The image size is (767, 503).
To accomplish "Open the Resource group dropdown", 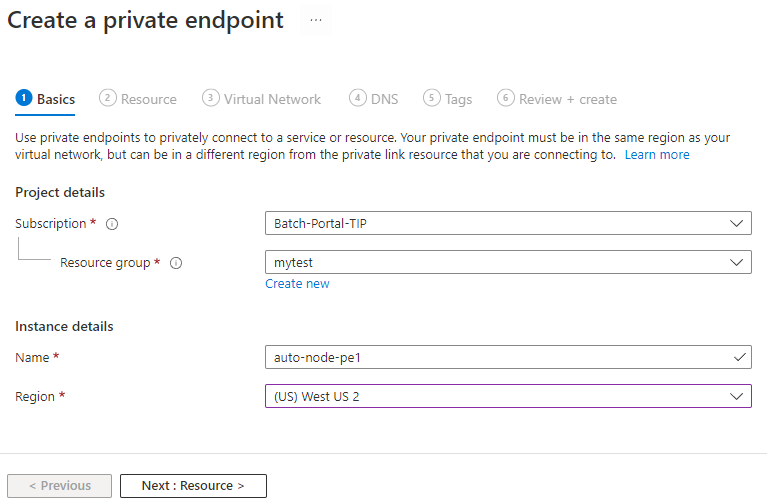I will [x=508, y=262].
